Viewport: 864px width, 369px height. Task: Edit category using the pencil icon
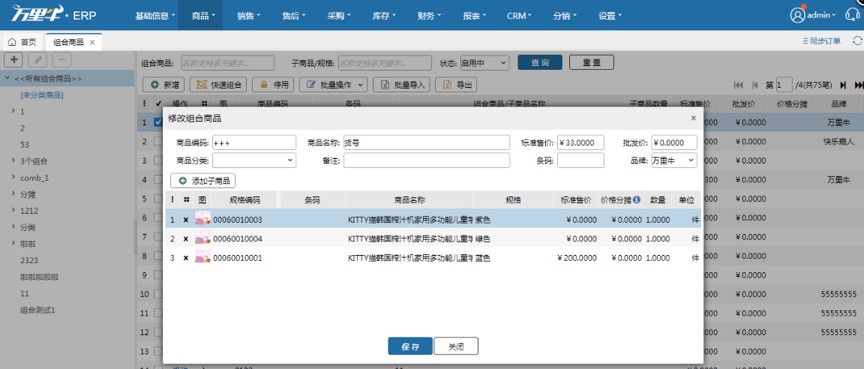pyautogui.click(x=37, y=59)
